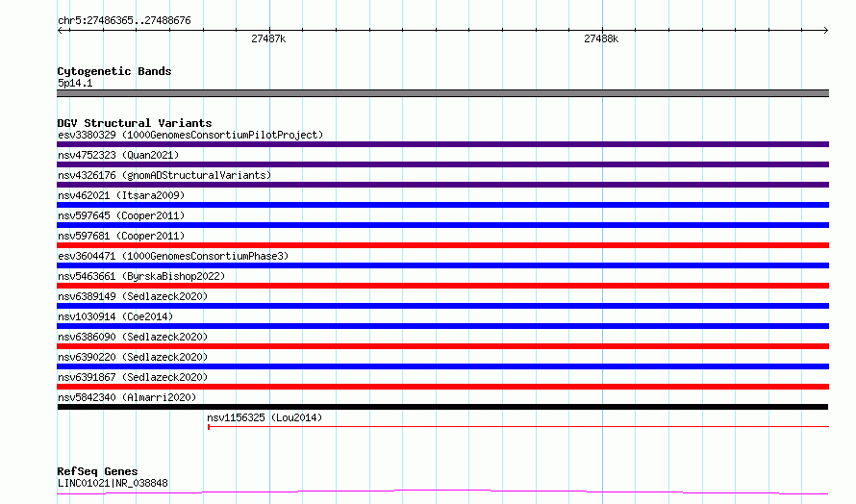Click the purple bar under nsv4752323
Screen dimensions: 856x504
pos(442,164)
